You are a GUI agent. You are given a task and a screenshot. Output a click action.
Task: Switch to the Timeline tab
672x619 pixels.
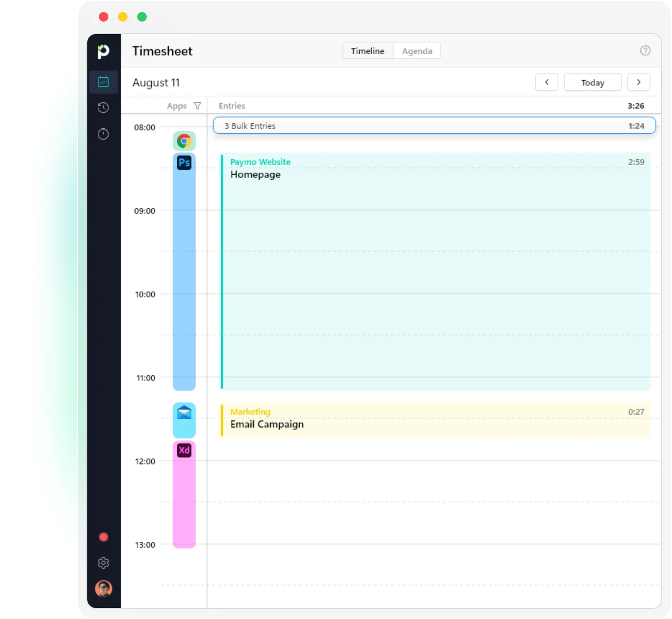click(367, 51)
